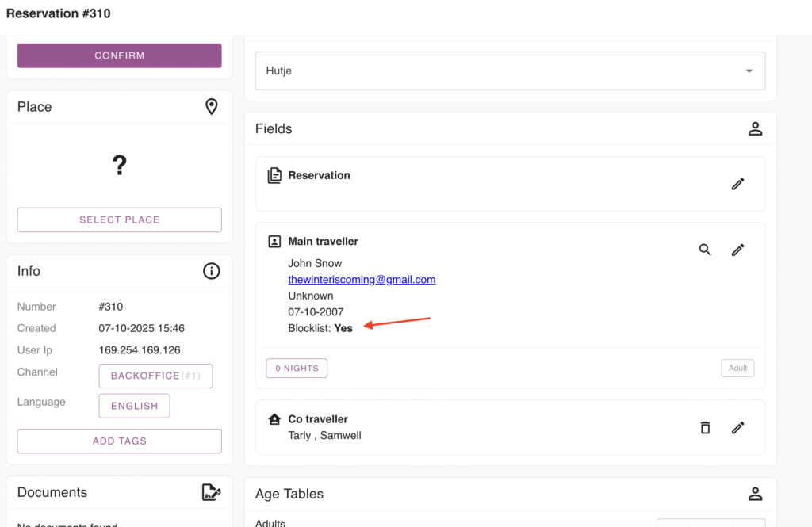The width and height of the screenshot is (812, 527).
Task: Edit the Reservation fields with pencil icon
Action: (737, 184)
